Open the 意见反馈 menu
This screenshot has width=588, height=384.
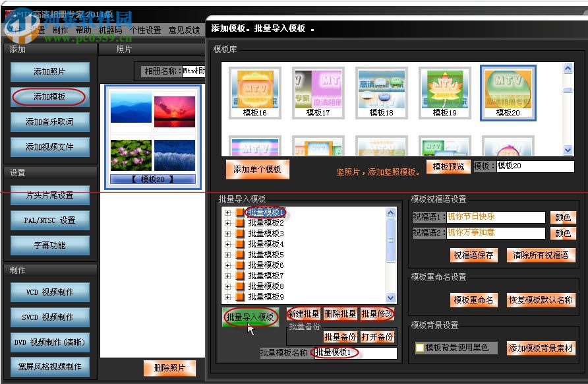tap(184, 30)
